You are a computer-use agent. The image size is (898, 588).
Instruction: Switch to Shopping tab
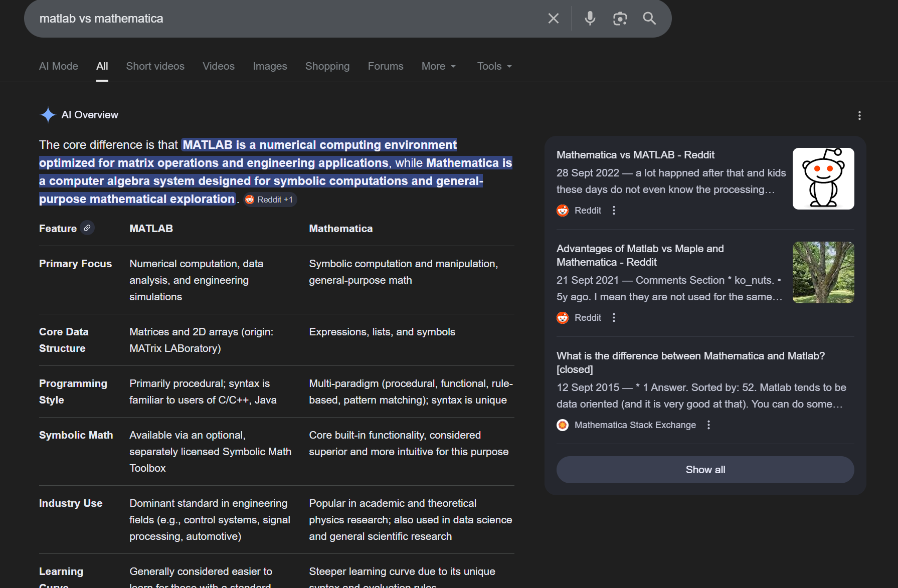pos(327,66)
